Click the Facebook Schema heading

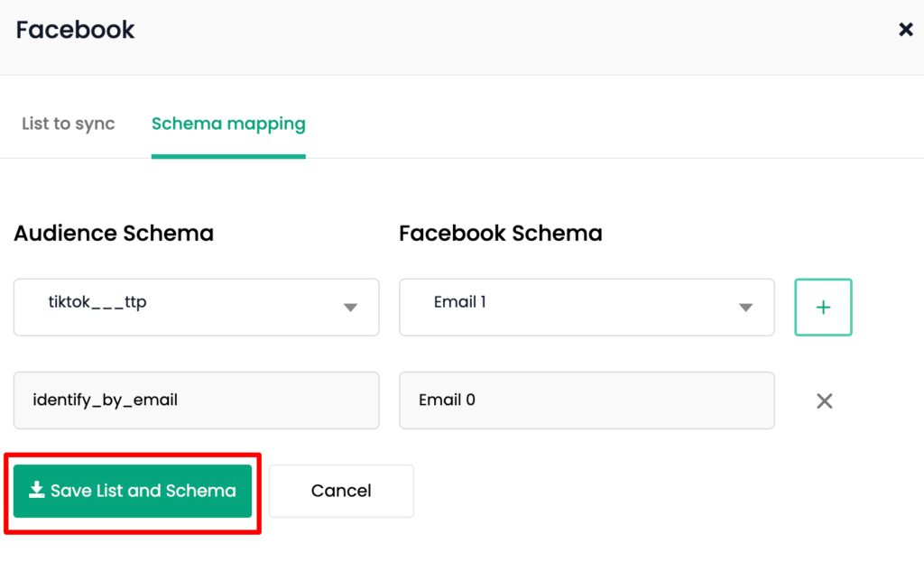click(x=500, y=234)
